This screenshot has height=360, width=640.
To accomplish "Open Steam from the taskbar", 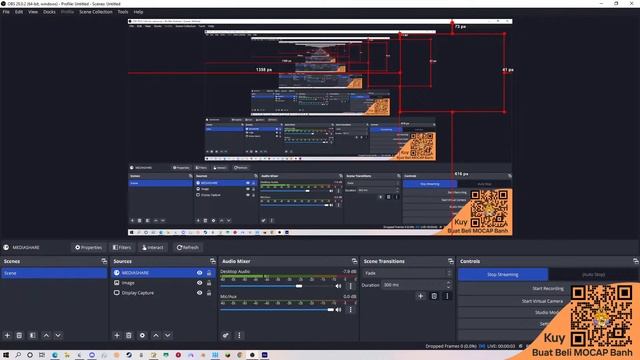I will [x=129, y=355].
